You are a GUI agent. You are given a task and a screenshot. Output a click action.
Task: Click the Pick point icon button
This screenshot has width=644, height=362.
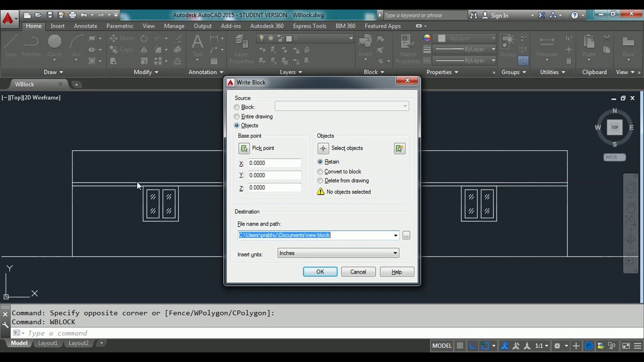(244, 148)
